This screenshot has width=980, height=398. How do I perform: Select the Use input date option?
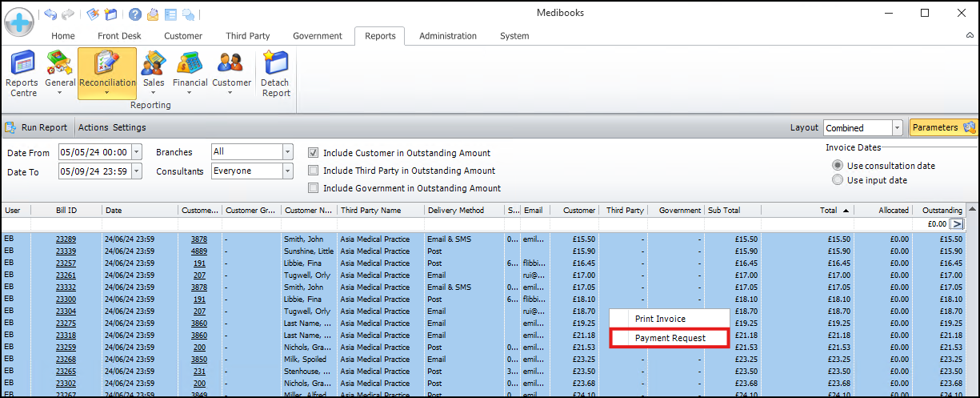tap(838, 180)
